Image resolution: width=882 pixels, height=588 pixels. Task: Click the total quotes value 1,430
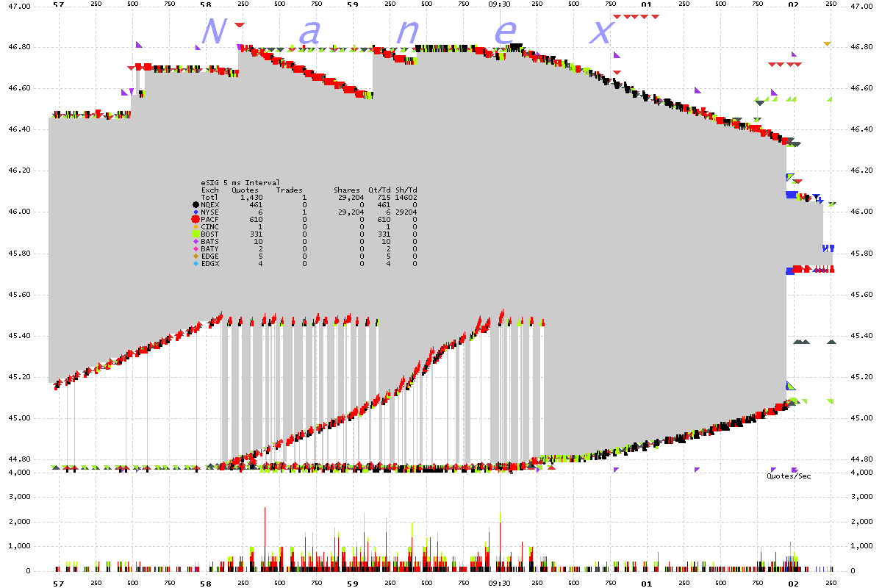coord(252,197)
